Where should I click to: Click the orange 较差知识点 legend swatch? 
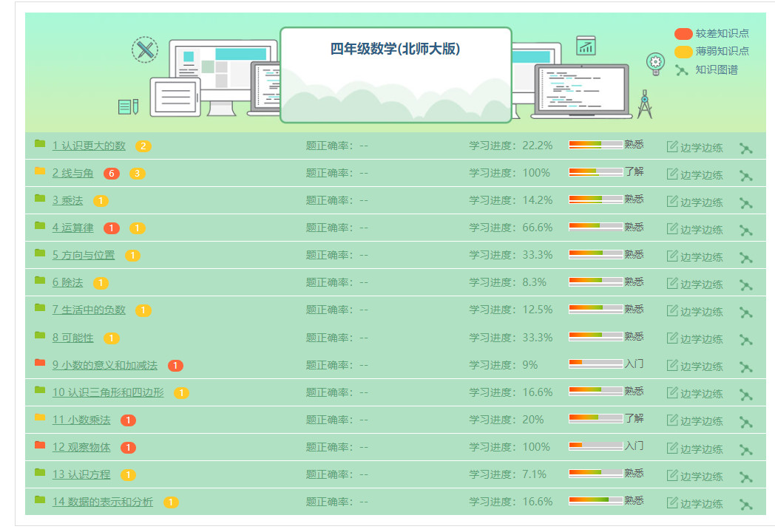point(683,33)
